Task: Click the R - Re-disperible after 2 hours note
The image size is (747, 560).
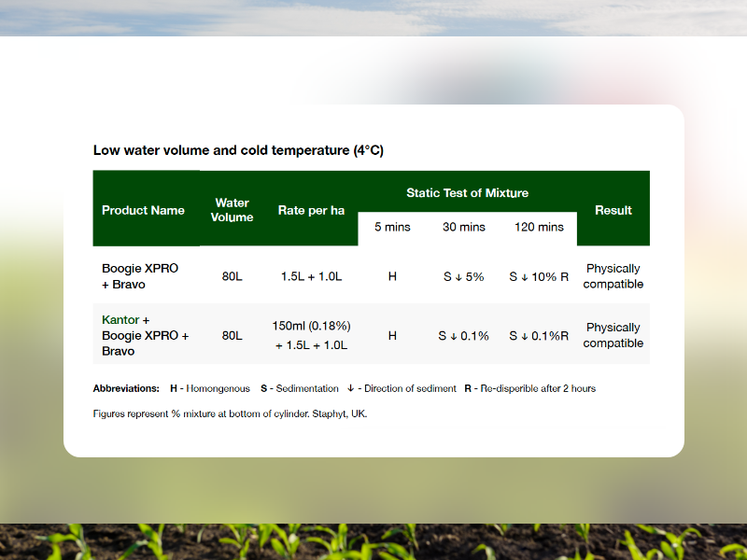Action: pos(530,388)
